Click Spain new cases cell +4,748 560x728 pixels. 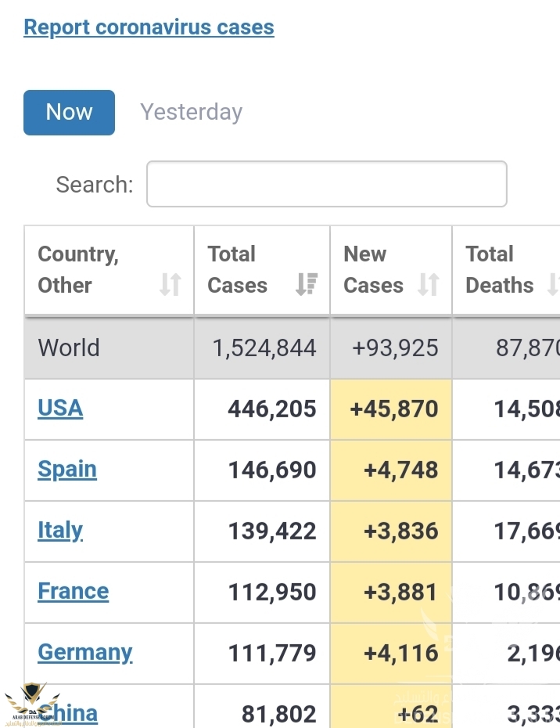click(x=400, y=470)
